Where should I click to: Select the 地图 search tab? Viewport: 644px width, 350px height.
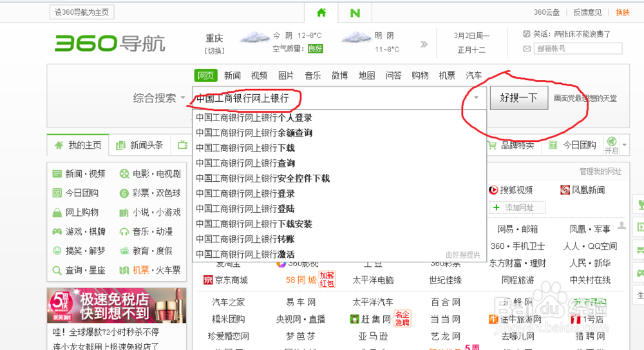[x=367, y=75]
